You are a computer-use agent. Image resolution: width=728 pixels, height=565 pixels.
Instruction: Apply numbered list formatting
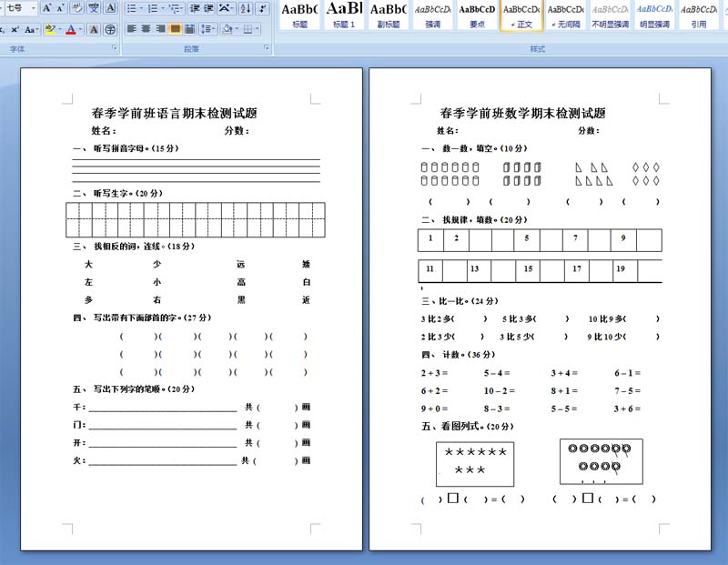[153, 8]
